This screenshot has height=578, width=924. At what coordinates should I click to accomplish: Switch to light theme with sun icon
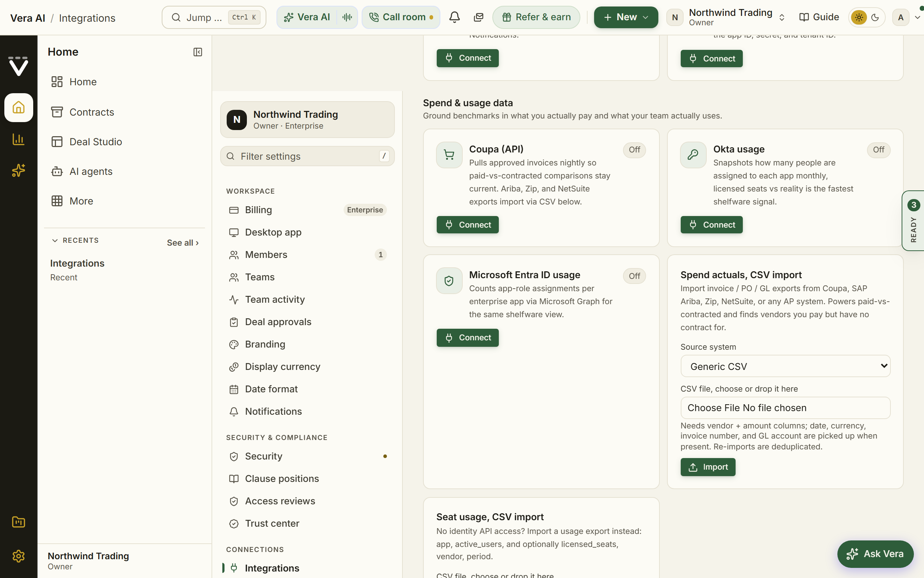pos(859,17)
